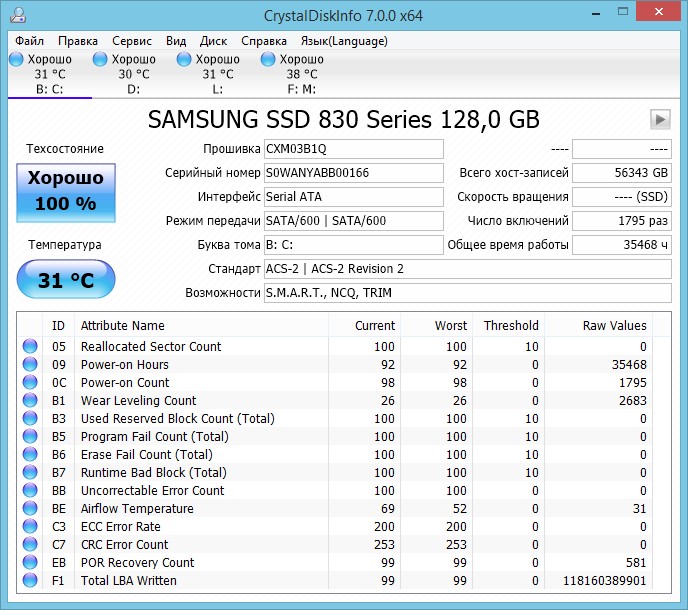Click the S.M.A.R.T., NCQ, TRIM features field
This screenshot has height=610, width=688.
(x=468, y=293)
